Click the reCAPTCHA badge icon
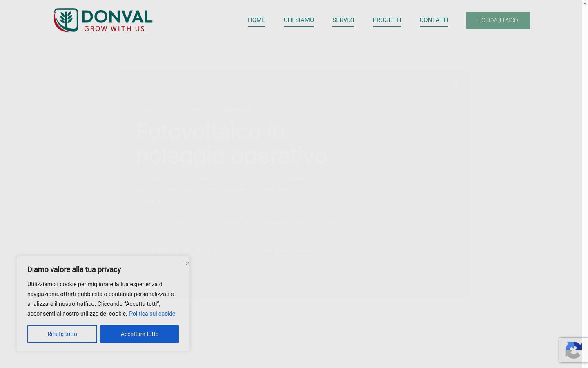This screenshot has width=588, height=368. (x=574, y=350)
